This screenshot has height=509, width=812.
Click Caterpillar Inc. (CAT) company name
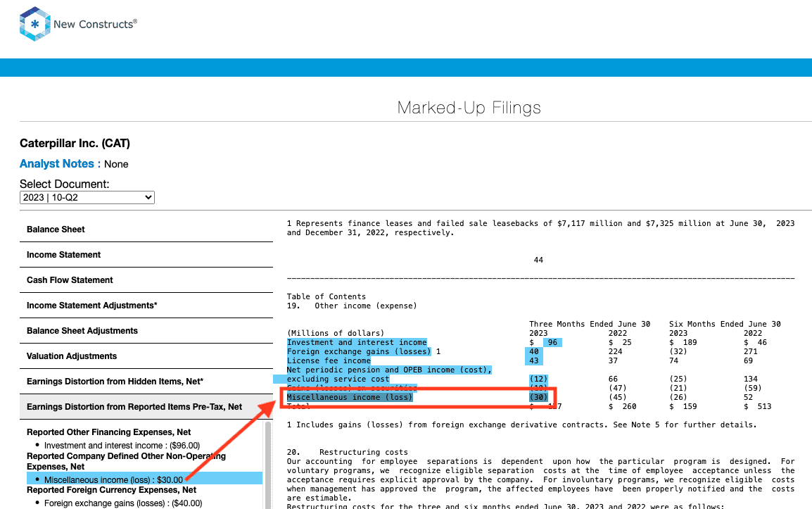(x=75, y=143)
